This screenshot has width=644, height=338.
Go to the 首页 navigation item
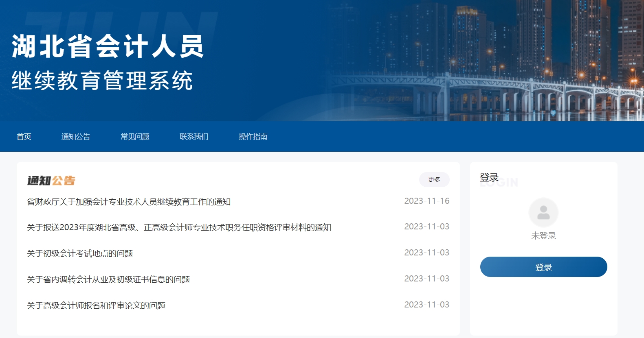(24, 137)
